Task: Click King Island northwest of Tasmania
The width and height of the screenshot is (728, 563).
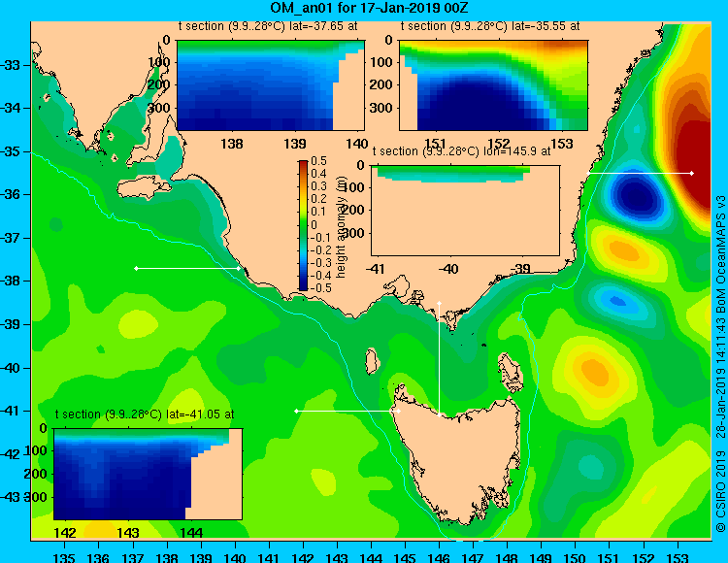Action: 371,361
